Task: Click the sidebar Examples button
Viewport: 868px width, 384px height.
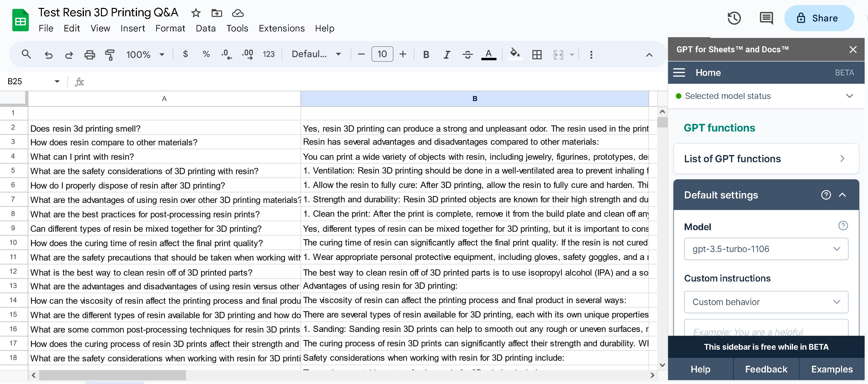Action: [x=832, y=369]
